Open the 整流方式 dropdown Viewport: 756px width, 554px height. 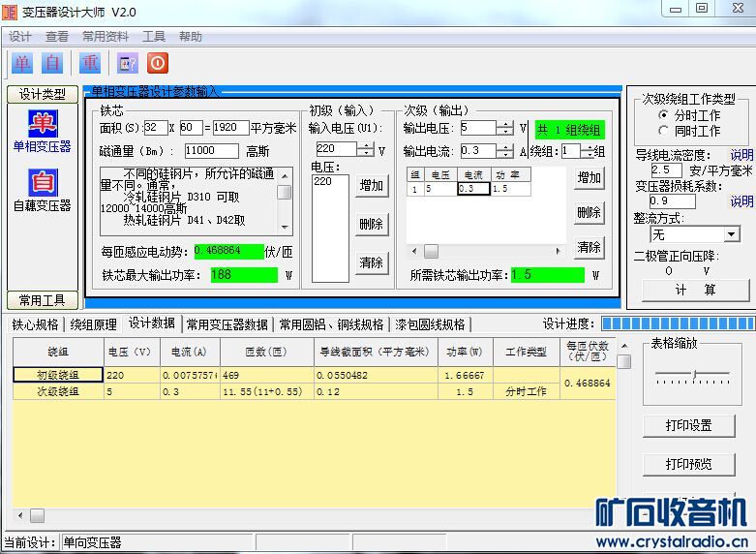pos(731,235)
